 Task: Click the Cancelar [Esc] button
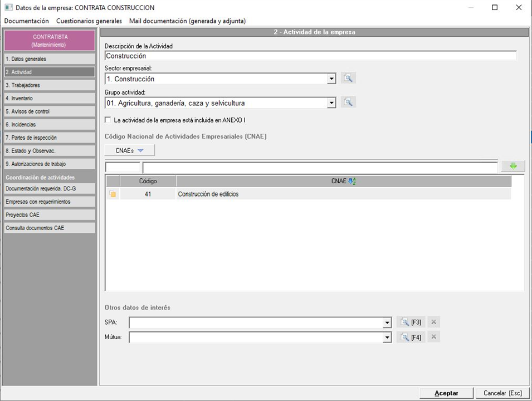click(502, 393)
